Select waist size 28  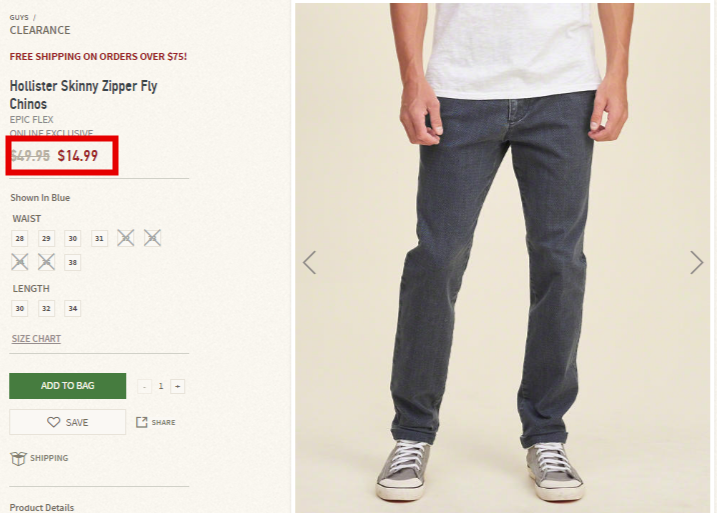coord(20,238)
